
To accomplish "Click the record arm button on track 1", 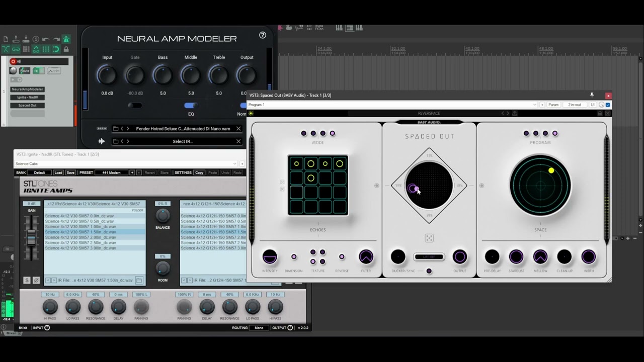I will (13, 61).
